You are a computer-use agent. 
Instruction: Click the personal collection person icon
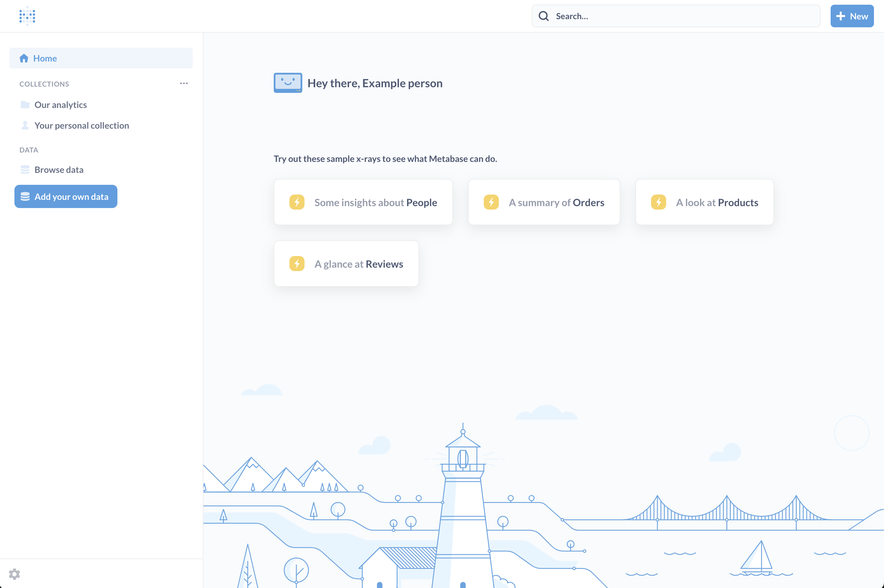pyautogui.click(x=25, y=125)
